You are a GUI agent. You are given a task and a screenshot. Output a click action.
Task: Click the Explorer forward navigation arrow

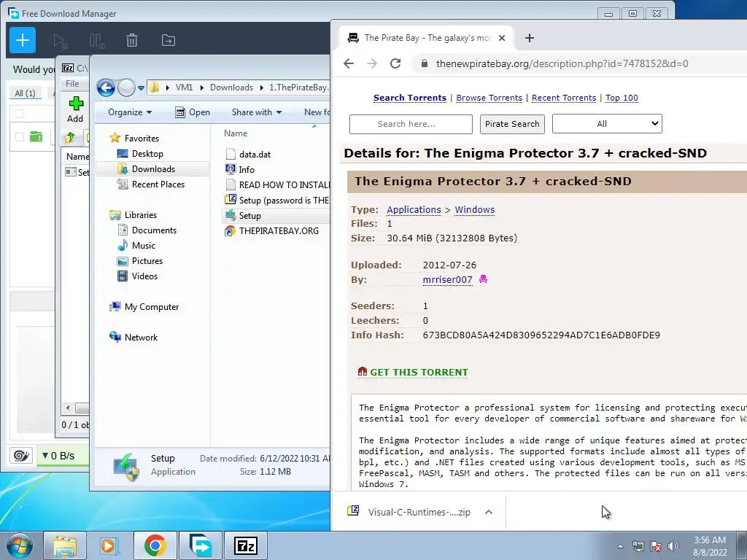[126, 87]
